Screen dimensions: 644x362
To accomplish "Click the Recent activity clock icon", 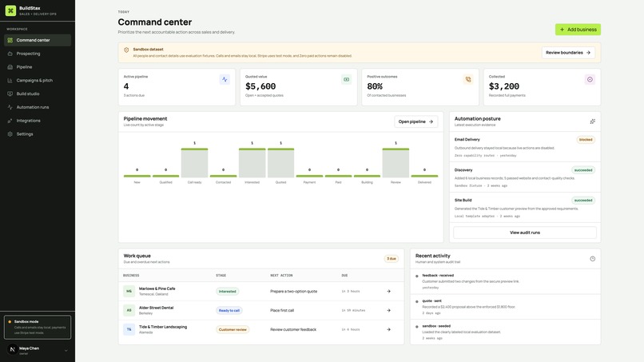I will (592, 259).
